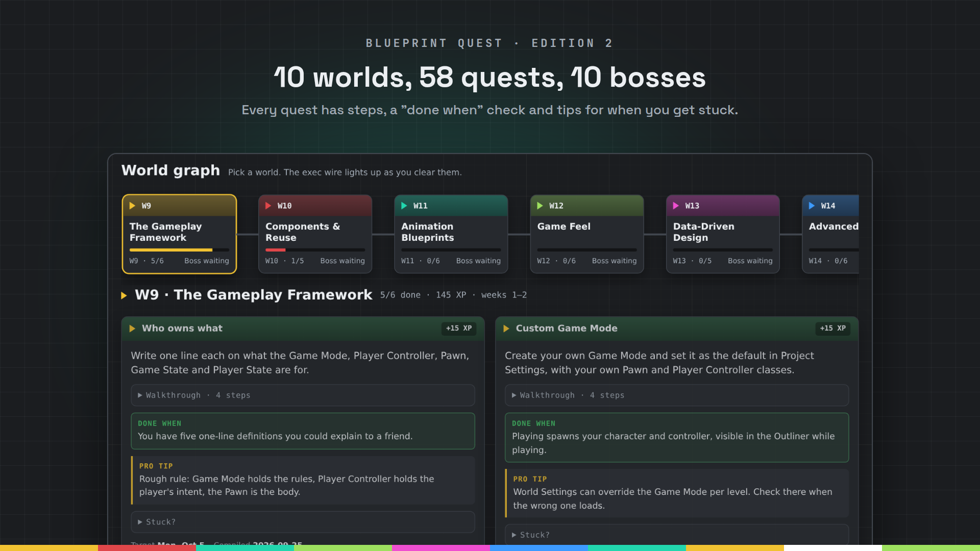Click the red play arrow on W10
Screen dimensions: 980x551
268,206
